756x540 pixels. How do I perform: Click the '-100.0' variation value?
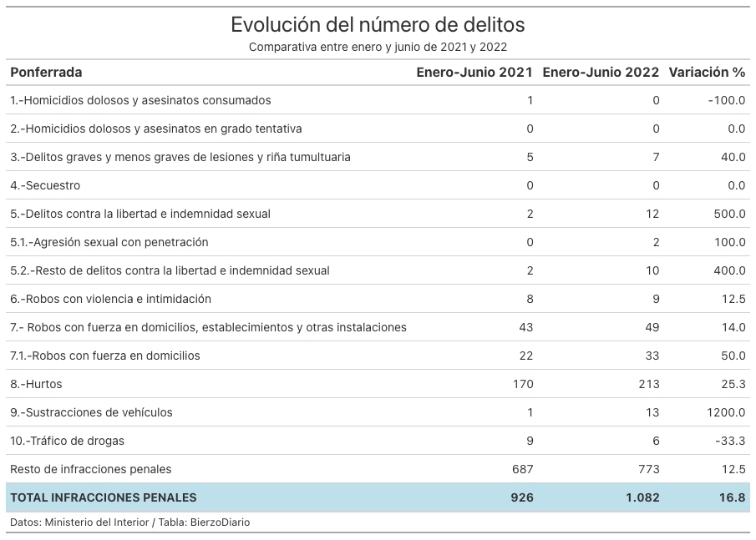(x=727, y=100)
